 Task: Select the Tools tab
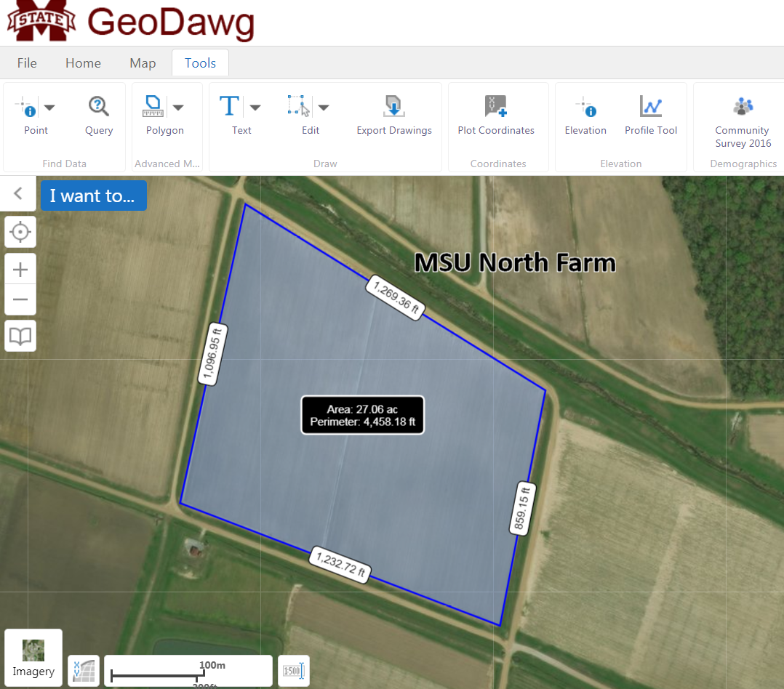click(200, 63)
